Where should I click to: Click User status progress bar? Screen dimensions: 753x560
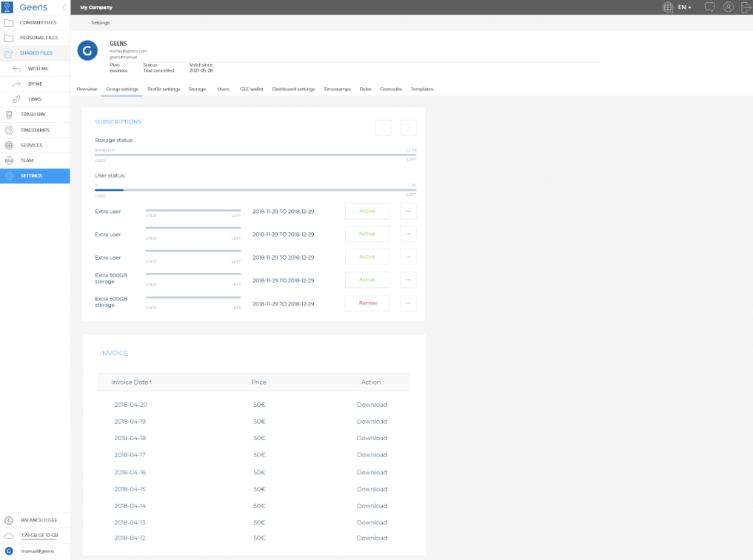point(255,190)
